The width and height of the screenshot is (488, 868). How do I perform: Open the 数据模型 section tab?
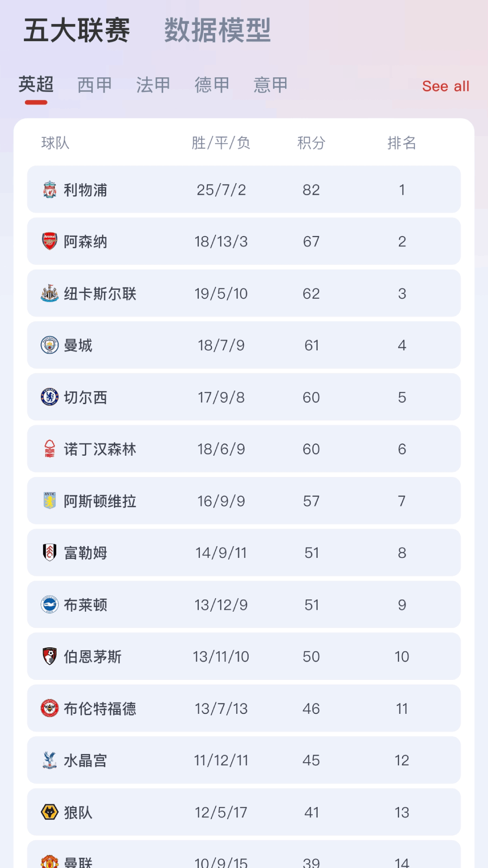[x=217, y=30]
